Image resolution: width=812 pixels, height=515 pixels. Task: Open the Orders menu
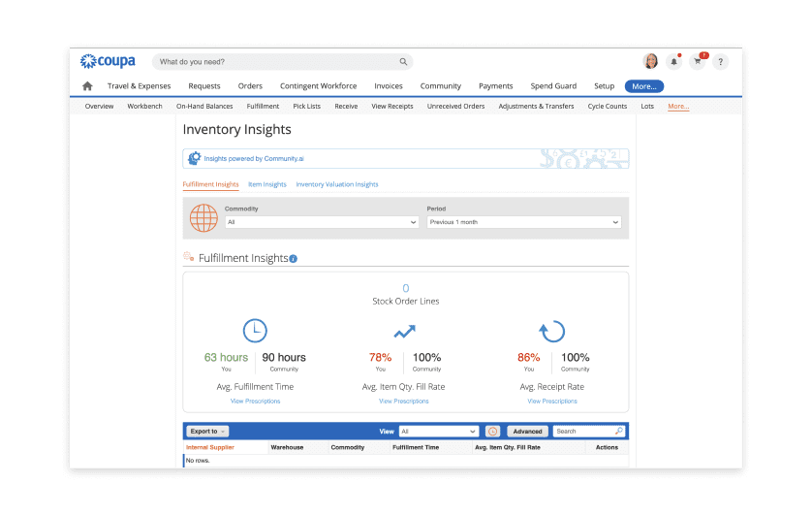click(250, 86)
